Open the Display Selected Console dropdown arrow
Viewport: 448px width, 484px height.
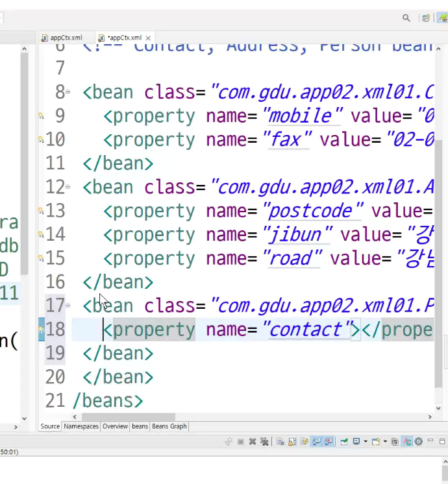point(366,442)
